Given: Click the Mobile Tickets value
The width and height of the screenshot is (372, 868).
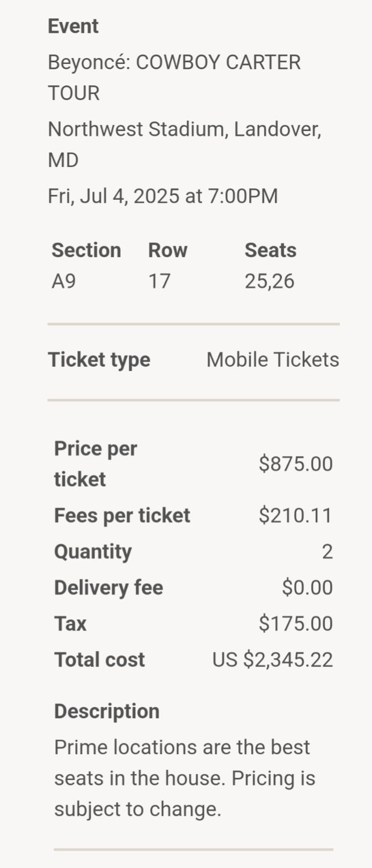Looking at the screenshot, I should [273, 360].
